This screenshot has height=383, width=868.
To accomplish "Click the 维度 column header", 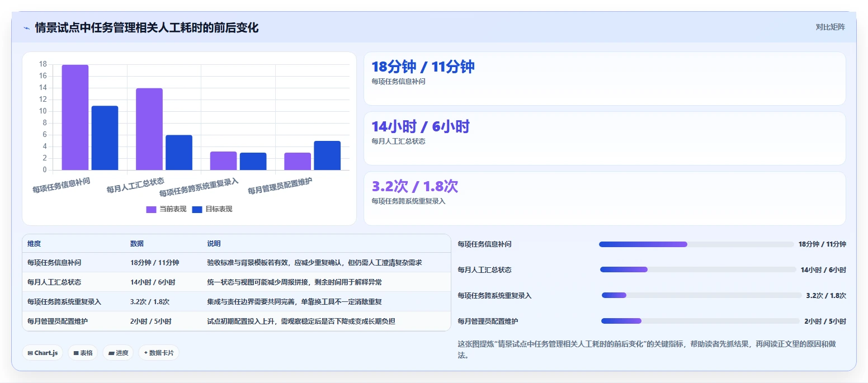I will tap(34, 244).
